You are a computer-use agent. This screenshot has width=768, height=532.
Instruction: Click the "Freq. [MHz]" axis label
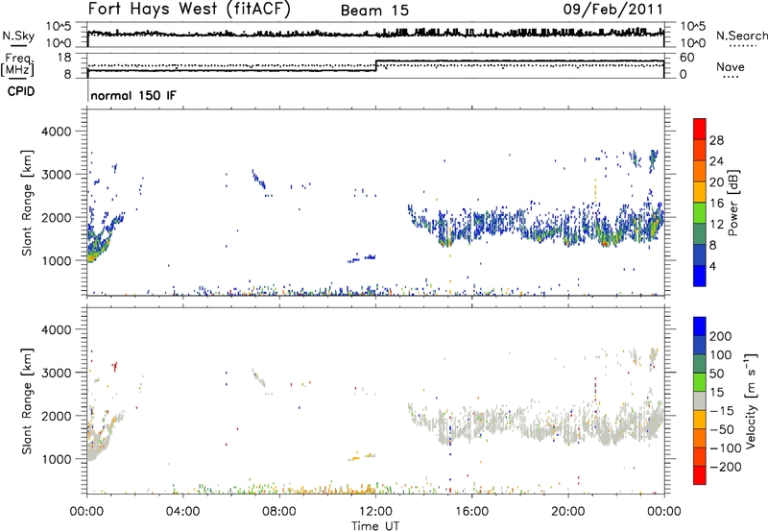(x=19, y=64)
